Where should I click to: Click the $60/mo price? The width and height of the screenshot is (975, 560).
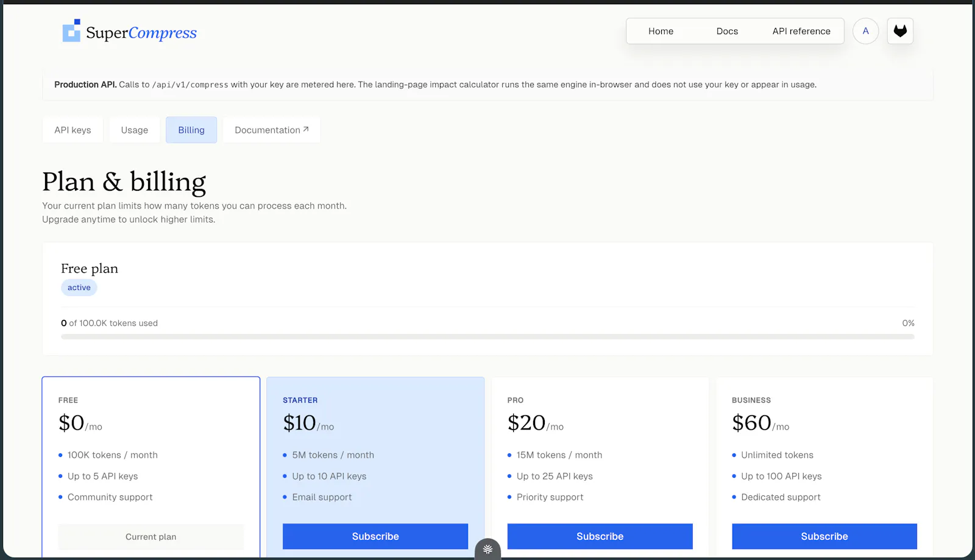[x=760, y=423]
